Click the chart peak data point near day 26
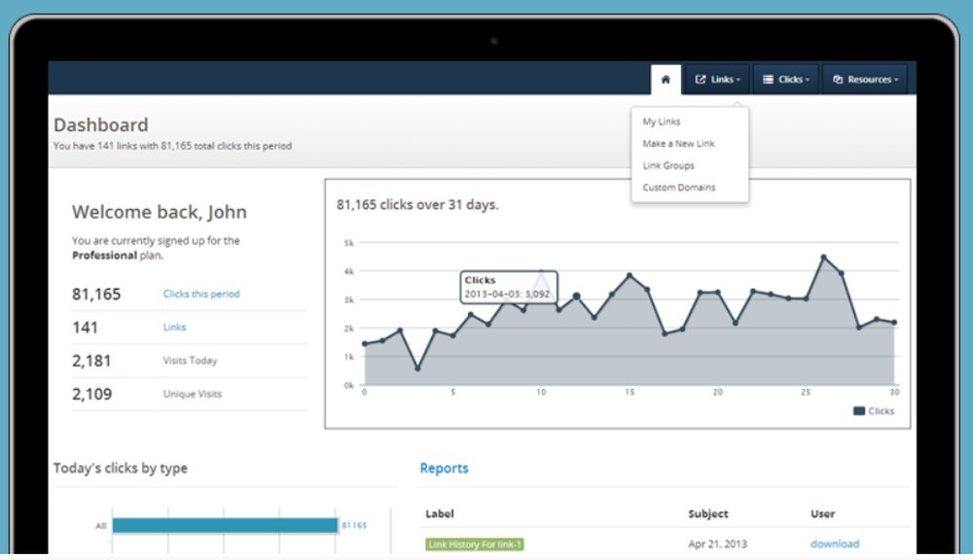Screen dimensions: 973x560 click(x=823, y=257)
